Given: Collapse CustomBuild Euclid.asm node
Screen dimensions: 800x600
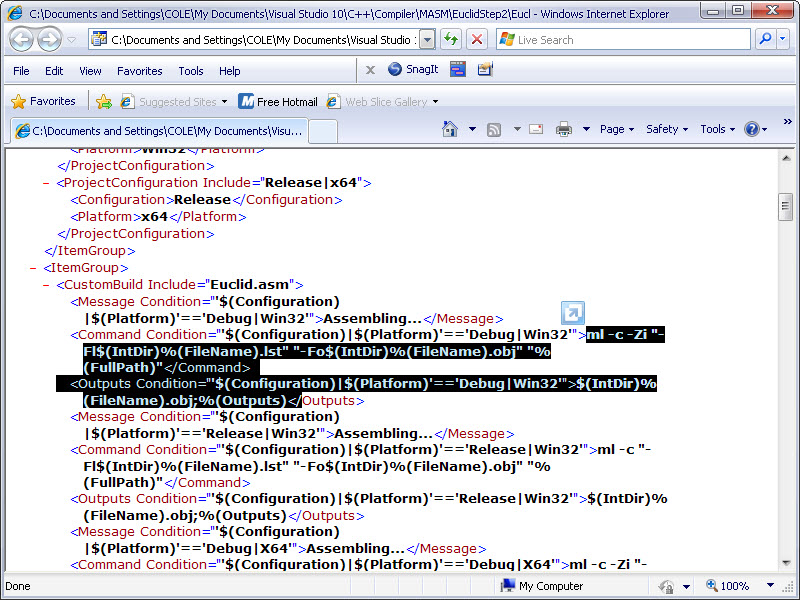Looking at the screenshot, I should coord(46,285).
